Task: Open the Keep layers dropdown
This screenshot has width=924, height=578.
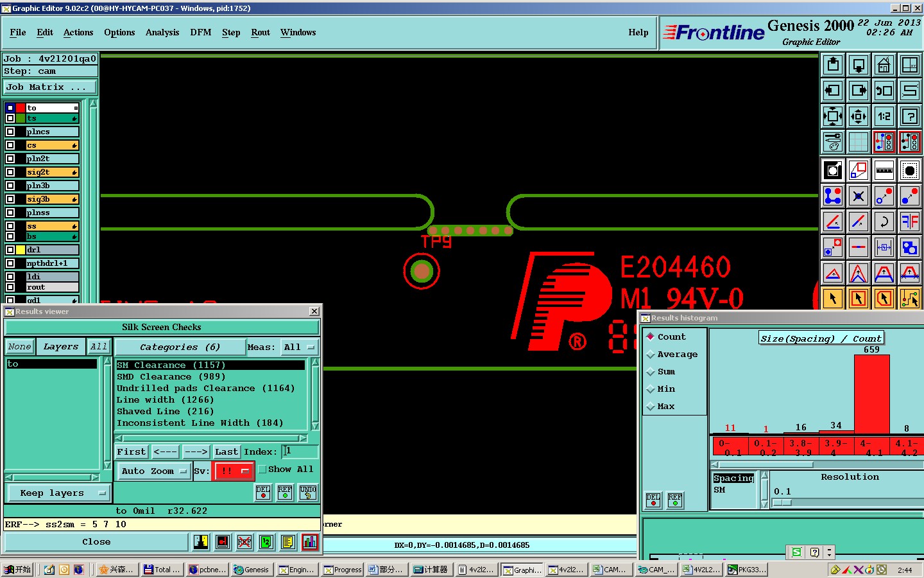Action: [x=58, y=493]
